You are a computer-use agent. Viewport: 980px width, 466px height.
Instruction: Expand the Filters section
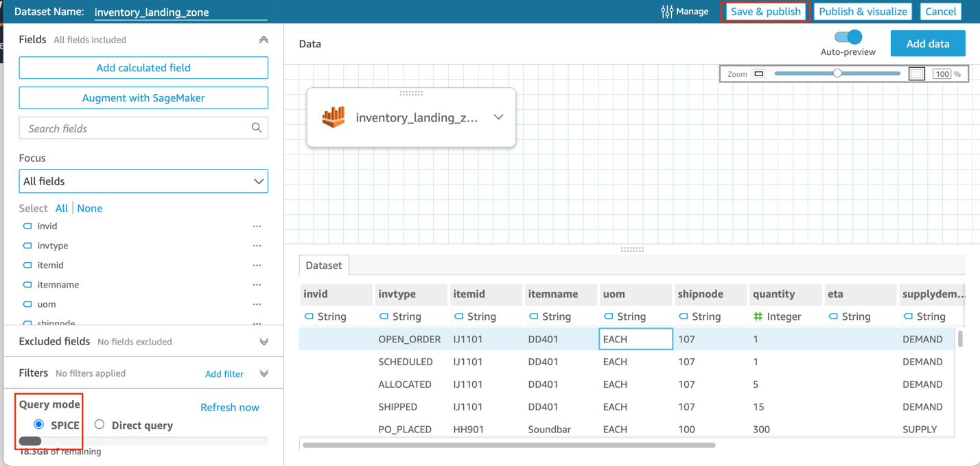click(x=264, y=373)
